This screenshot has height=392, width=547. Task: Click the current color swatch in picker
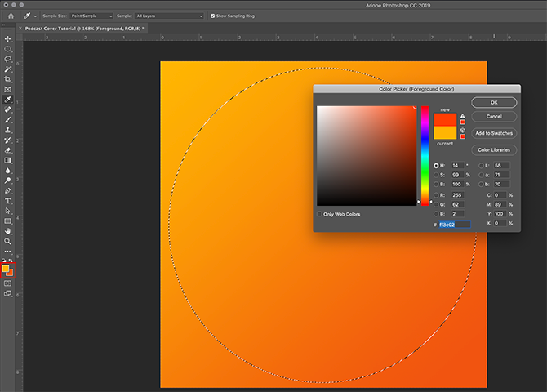pyautogui.click(x=445, y=133)
